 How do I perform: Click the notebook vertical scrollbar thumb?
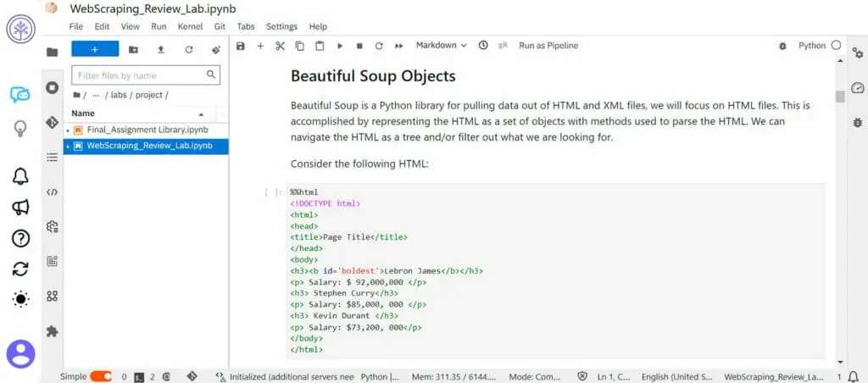pyautogui.click(x=840, y=97)
